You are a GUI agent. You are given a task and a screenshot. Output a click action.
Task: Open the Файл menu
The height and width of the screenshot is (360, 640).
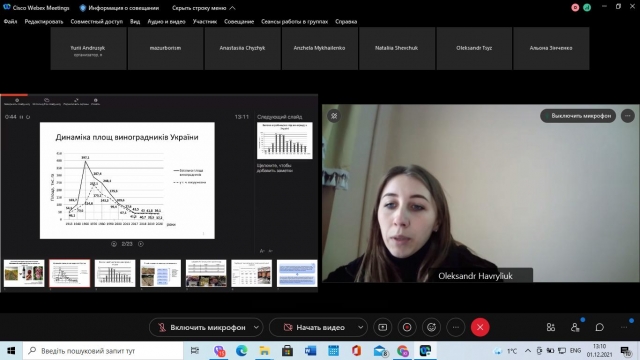click(10, 22)
